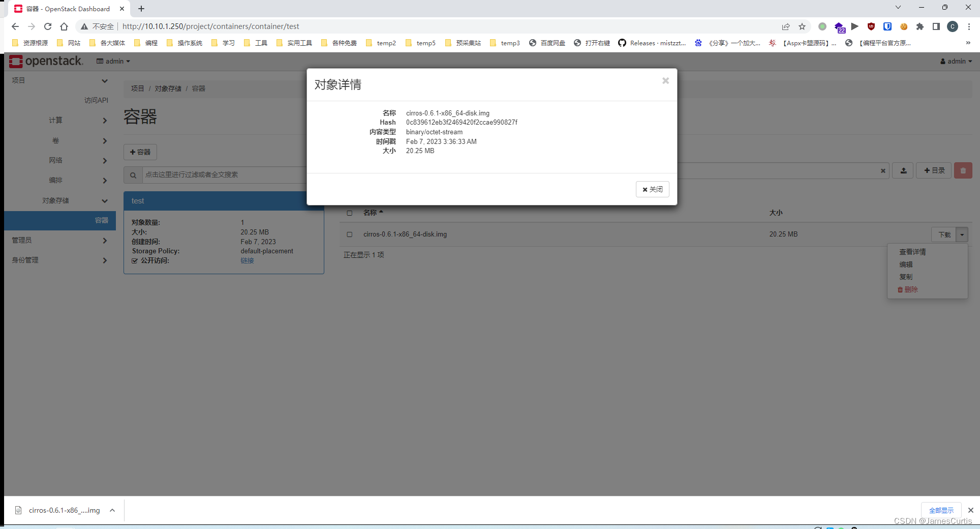The width and height of the screenshot is (980, 529).
Task: Show more bookmarks with the chevron
Action: pos(968,43)
